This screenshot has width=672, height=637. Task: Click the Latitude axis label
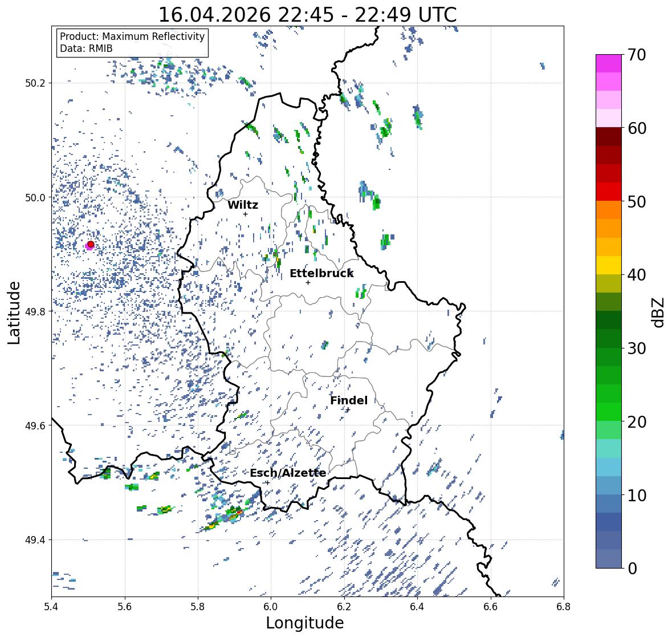coord(14,313)
